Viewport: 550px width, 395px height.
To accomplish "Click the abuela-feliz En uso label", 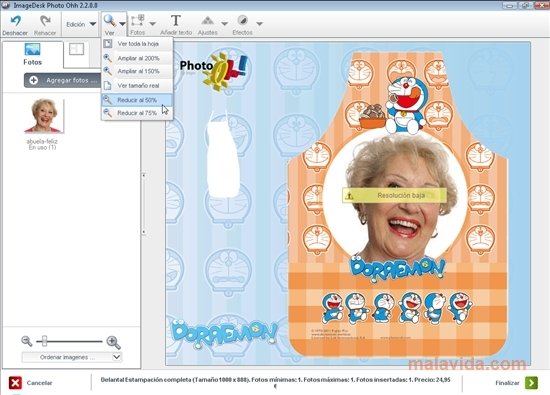I will [x=42, y=144].
